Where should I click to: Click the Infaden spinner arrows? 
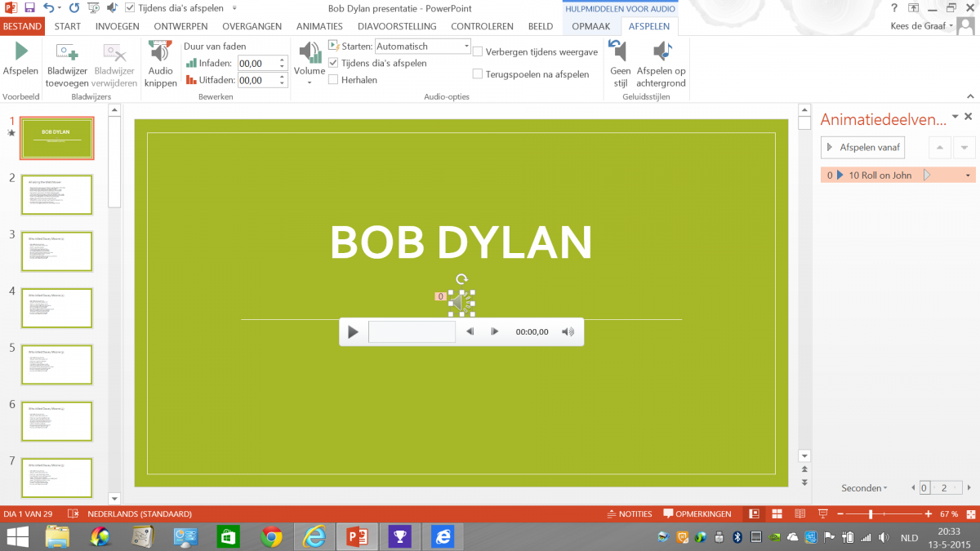point(283,63)
